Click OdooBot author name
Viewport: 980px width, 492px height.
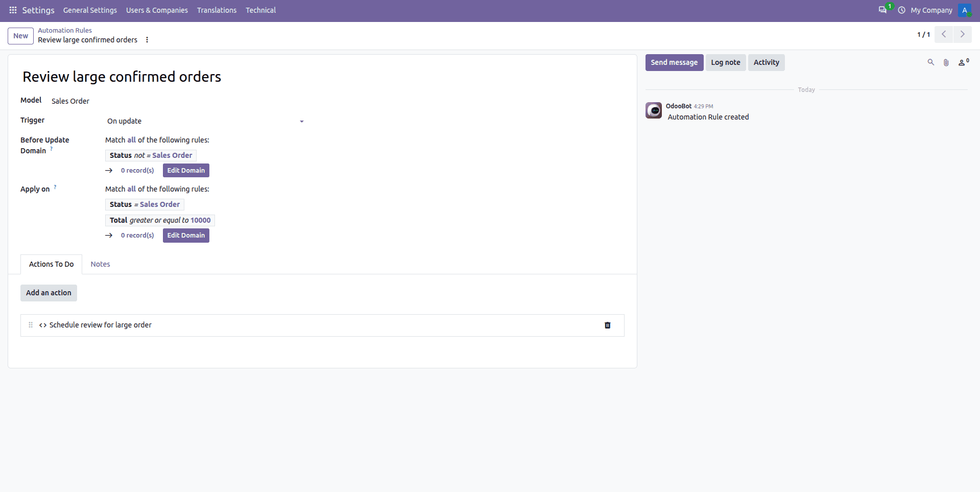(x=679, y=106)
